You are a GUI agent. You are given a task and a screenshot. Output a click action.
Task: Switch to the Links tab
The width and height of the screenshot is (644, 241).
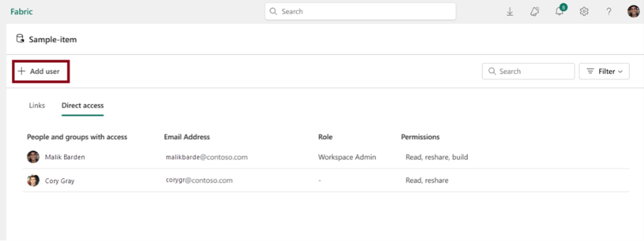37,106
